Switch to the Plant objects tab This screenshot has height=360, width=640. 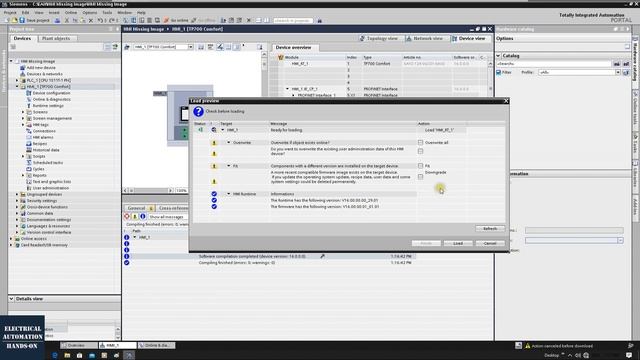56,38
